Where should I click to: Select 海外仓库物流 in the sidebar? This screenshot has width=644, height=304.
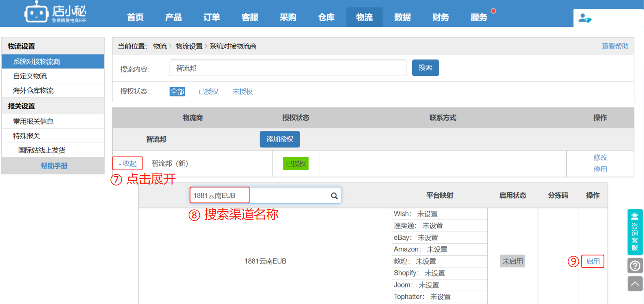[x=53, y=90]
